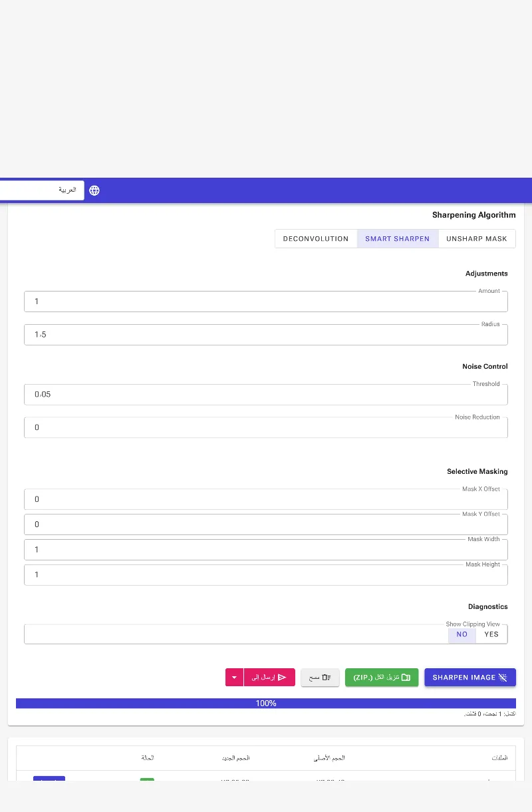The height and width of the screenshot is (812, 532).
Task: Click the globe language icon
Action: coord(94,190)
